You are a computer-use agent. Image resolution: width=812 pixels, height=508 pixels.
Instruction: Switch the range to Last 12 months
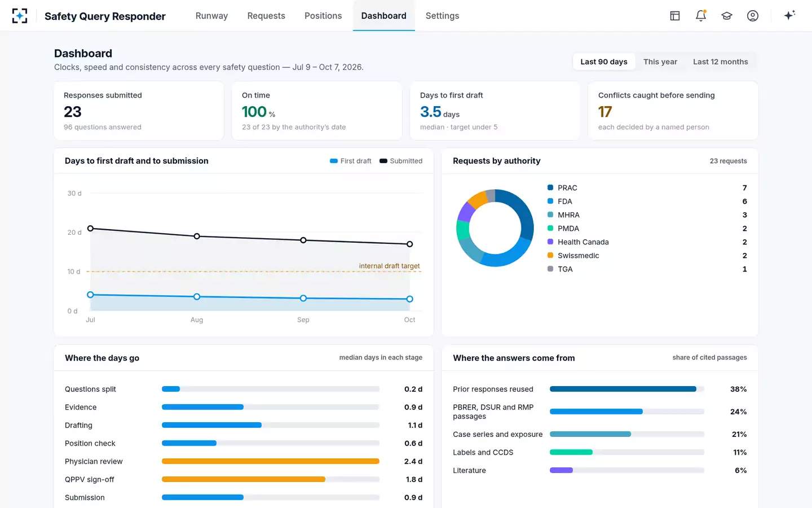click(x=721, y=62)
